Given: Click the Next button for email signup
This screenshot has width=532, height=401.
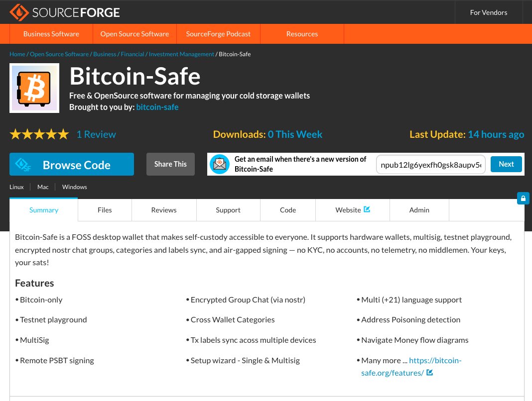Looking at the screenshot, I should click(506, 164).
